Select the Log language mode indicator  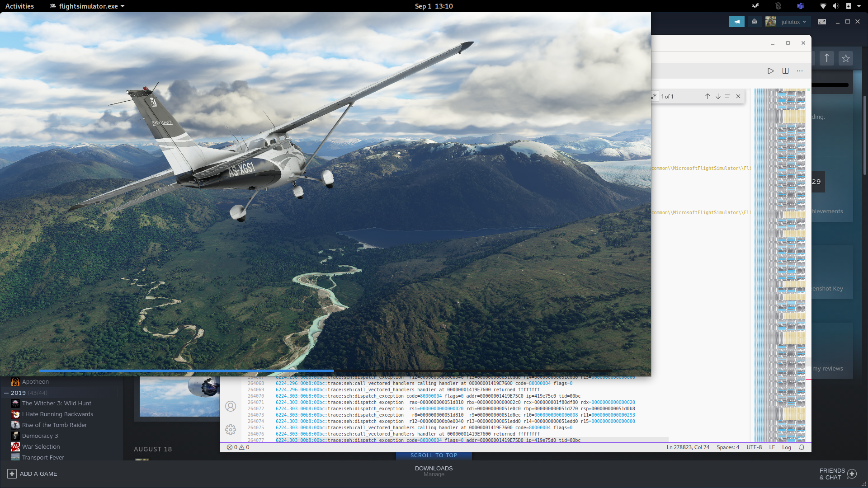(787, 447)
